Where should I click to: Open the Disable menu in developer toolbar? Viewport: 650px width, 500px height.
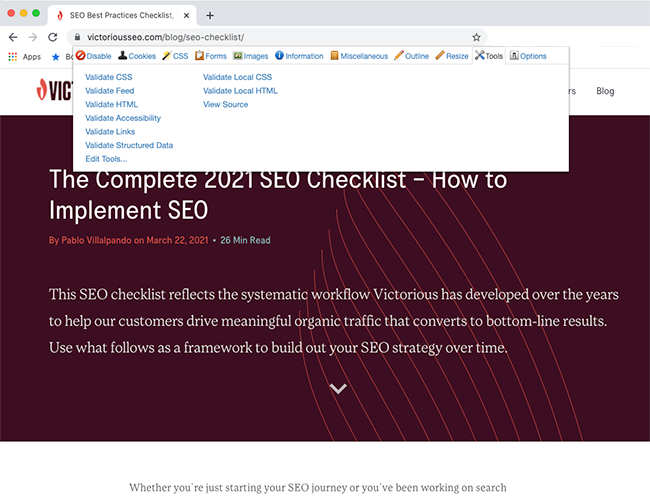click(x=94, y=56)
